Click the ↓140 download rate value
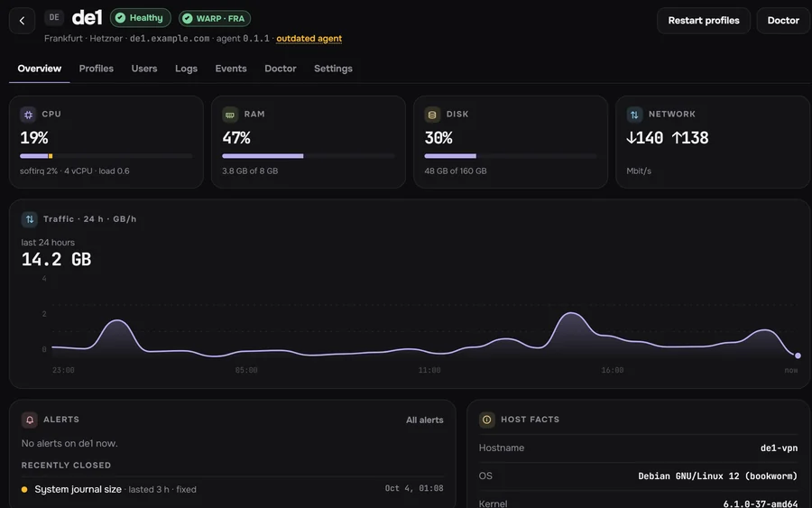Viewport: 812px width, 508px height. 645,138
